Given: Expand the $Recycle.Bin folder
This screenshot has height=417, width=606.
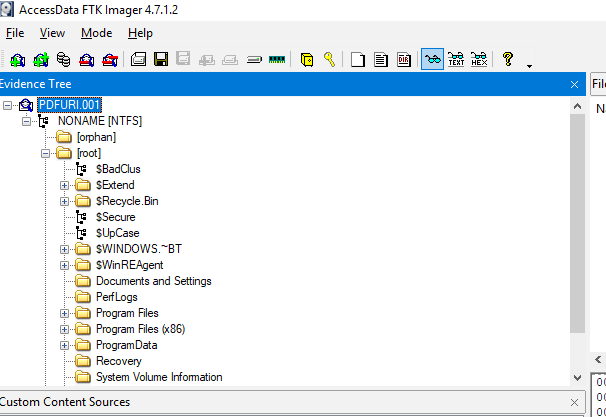Looking at the screenshot, I should tap(65, 201).
